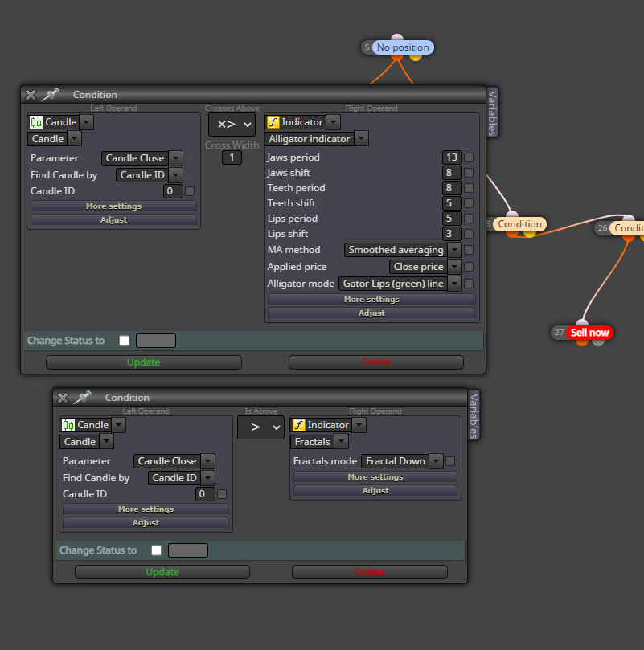
Task: Click status value box in upper Change Status row
Action: [156, 341]
